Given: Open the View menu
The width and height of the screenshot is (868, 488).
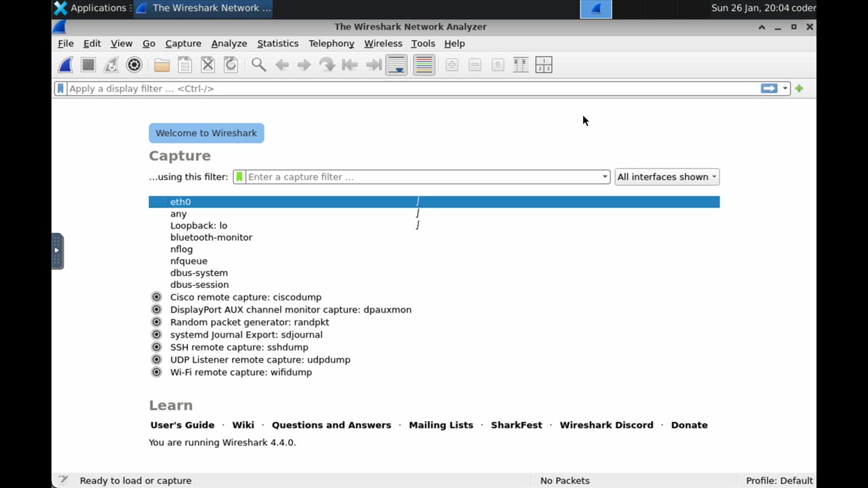Looking at the screenshot, I should click(x=121, y=43).
